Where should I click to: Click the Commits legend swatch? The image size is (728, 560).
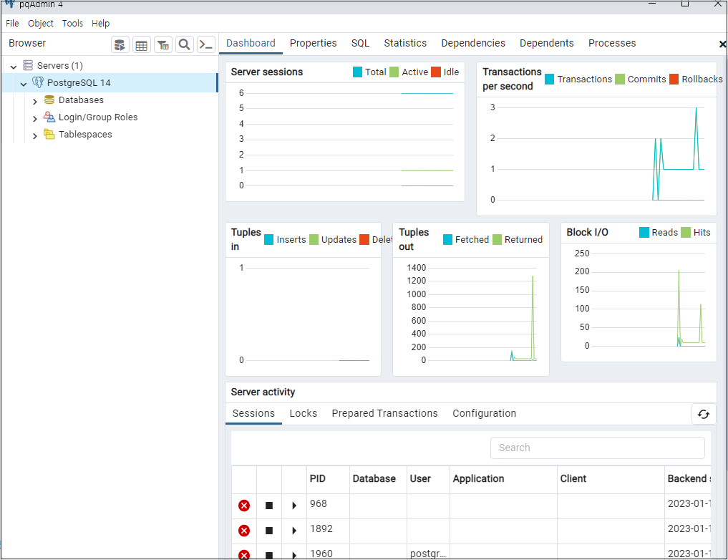point(620,79)
